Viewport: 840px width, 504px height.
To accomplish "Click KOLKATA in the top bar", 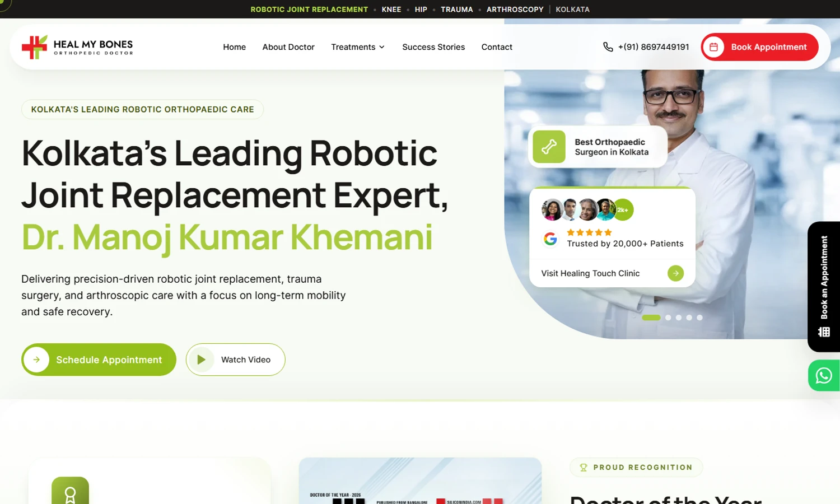I will coord(572,10).
